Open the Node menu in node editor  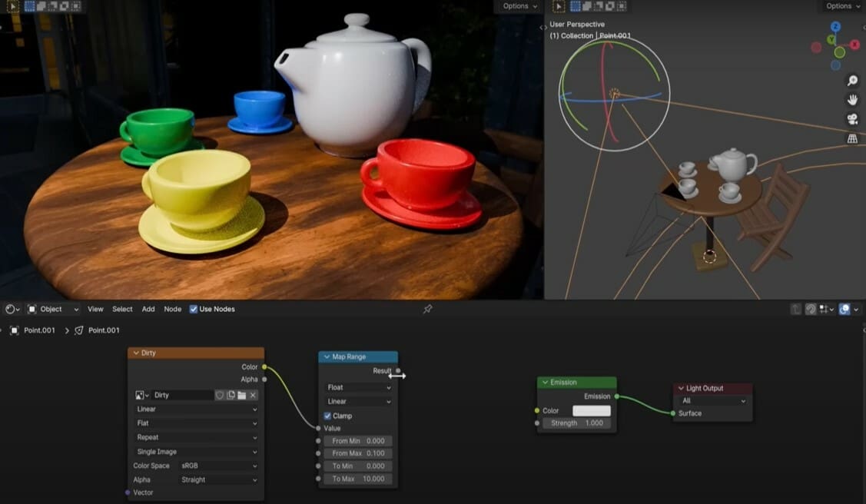pos(172,309)
